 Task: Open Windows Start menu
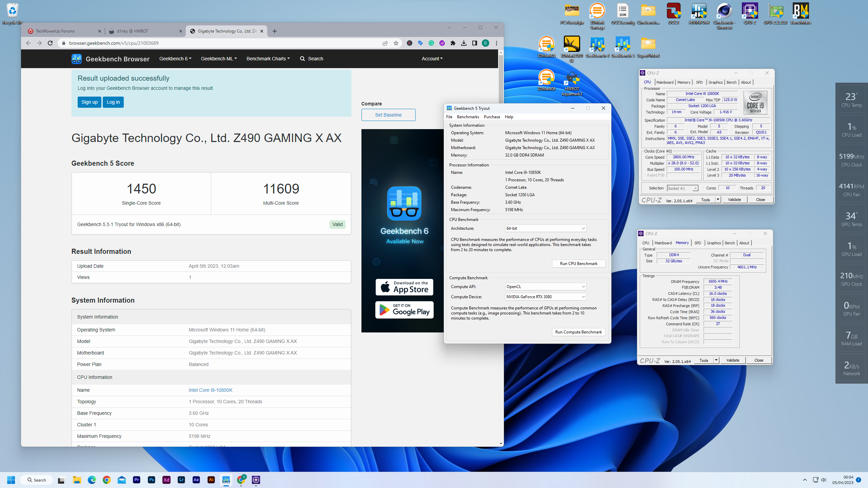coord(11,480)
